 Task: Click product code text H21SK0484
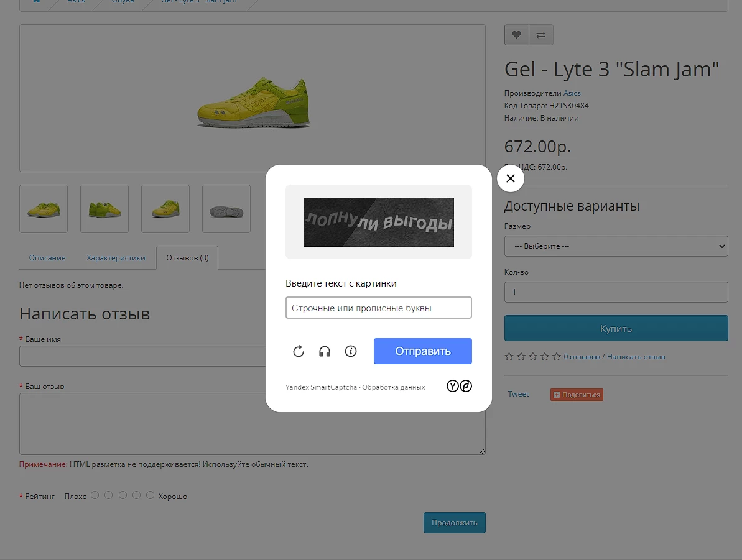point(568,106)
